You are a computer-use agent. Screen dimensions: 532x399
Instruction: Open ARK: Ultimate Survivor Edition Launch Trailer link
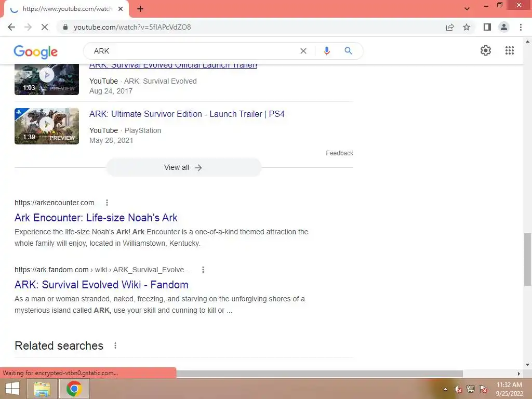[x=187, y=114]
